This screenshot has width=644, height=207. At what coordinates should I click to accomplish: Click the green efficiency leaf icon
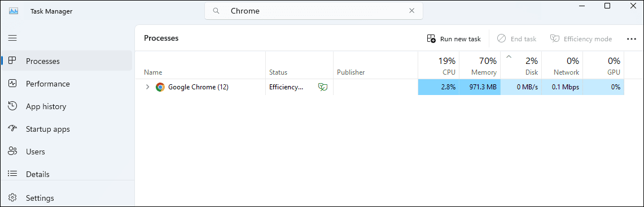point(323,87)
